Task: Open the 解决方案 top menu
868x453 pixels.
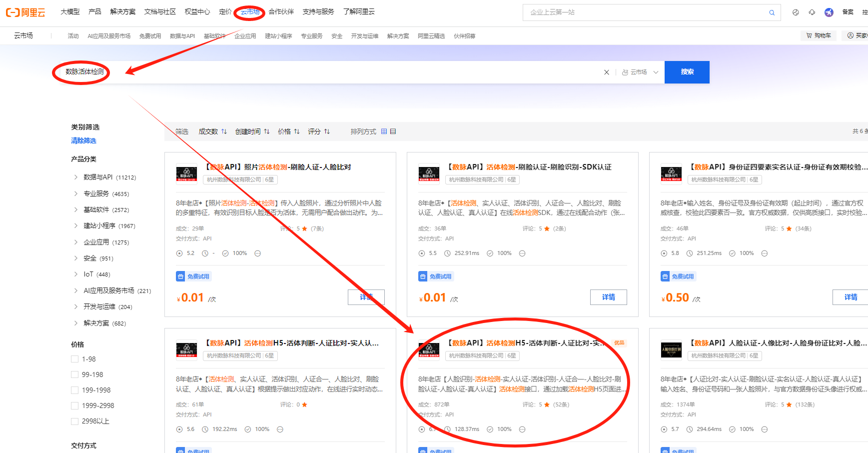Action: click(123, 12)
